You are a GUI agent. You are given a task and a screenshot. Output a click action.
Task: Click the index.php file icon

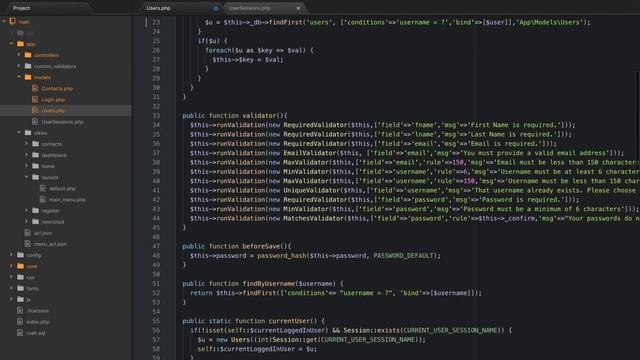(20, 322)
